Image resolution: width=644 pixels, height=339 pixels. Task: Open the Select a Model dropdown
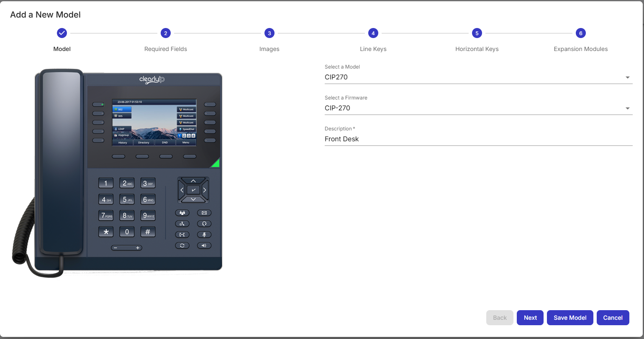478,77
